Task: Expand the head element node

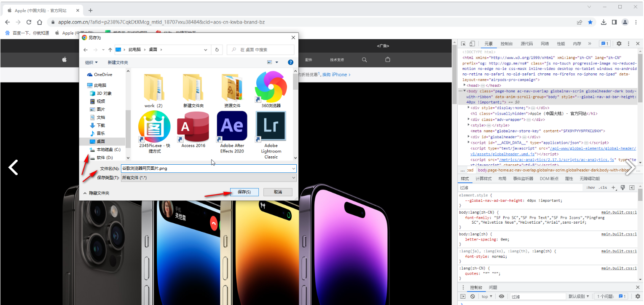Action: coord(464,85)
